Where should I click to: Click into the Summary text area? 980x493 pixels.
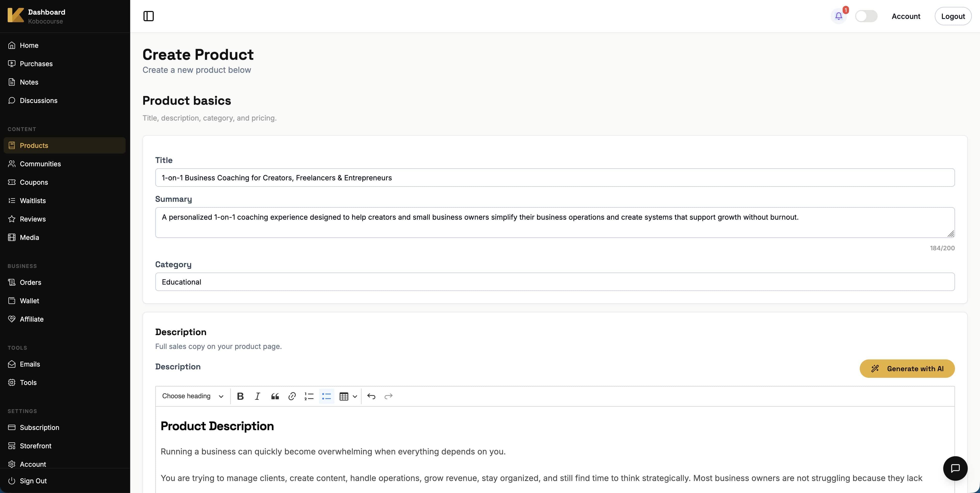(555, 223)
